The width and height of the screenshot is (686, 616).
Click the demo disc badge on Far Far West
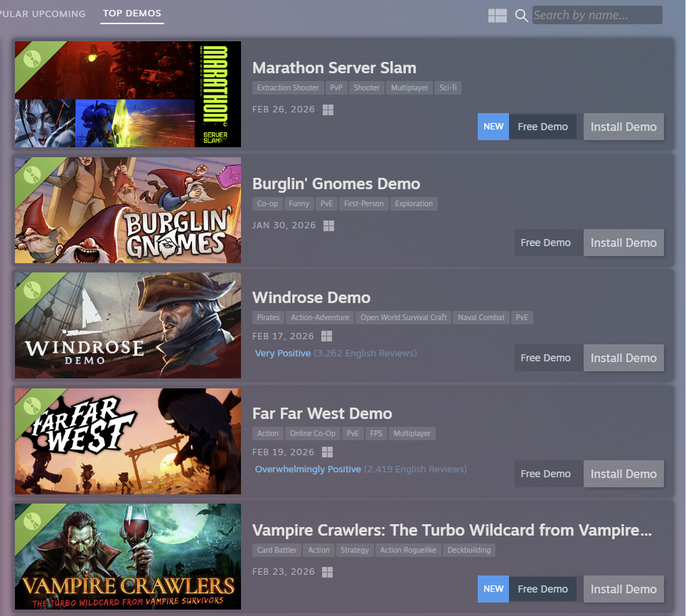33,406
